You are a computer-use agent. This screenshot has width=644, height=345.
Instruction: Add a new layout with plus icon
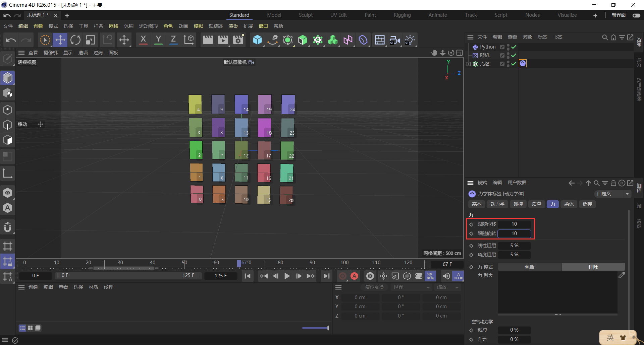595,15
